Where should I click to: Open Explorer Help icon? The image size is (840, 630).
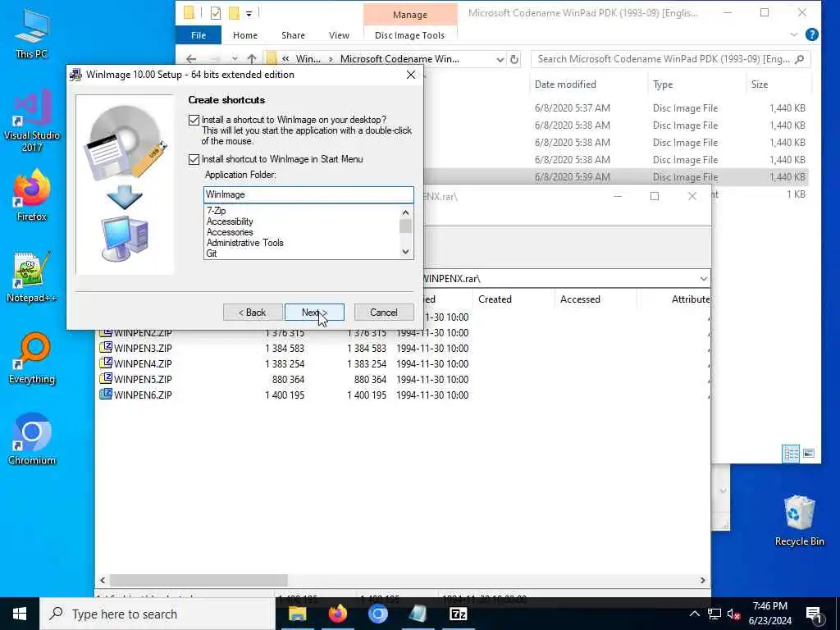(812, 34)
